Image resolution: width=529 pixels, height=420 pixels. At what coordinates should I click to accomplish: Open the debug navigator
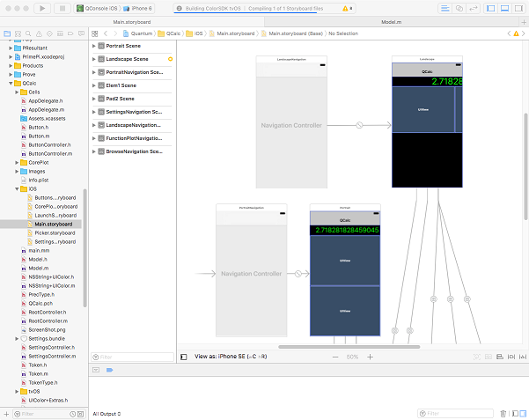pos(60,33)
